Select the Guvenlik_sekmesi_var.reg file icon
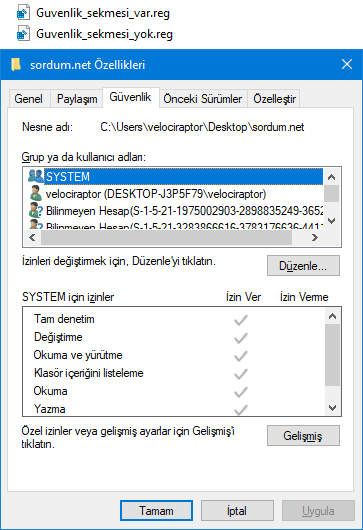The image size is (363, 530). coord(23,13)
